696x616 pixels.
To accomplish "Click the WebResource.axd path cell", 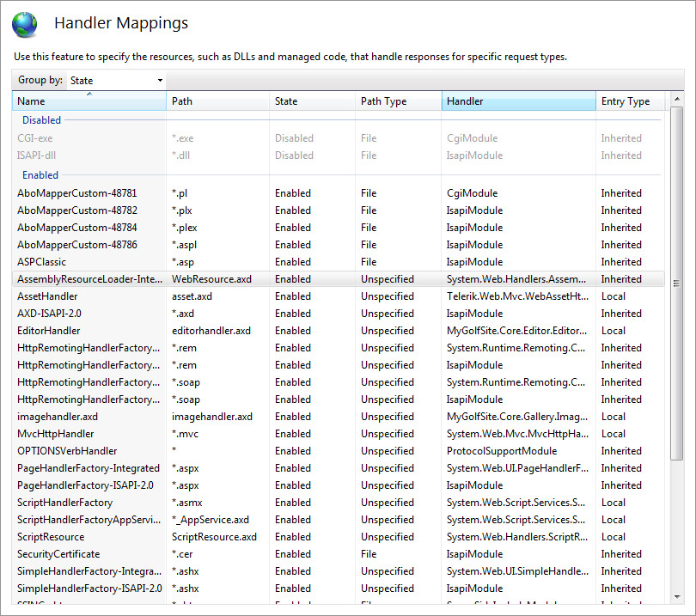I will pos(211,279).
